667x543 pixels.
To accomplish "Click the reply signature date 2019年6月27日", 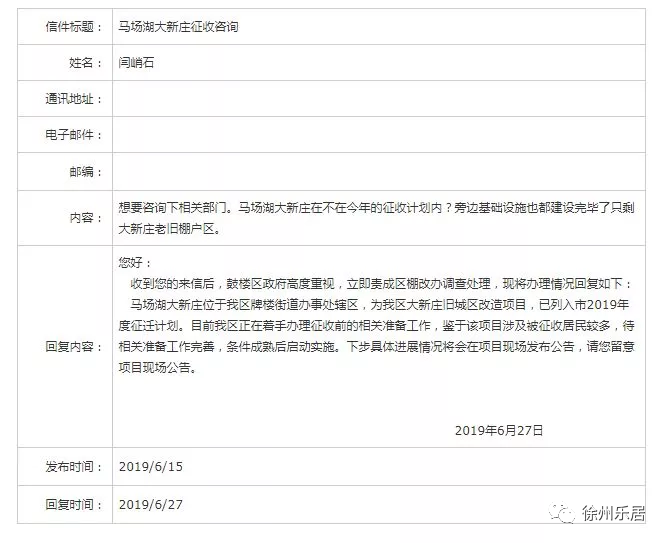I will tap(499, 431).
